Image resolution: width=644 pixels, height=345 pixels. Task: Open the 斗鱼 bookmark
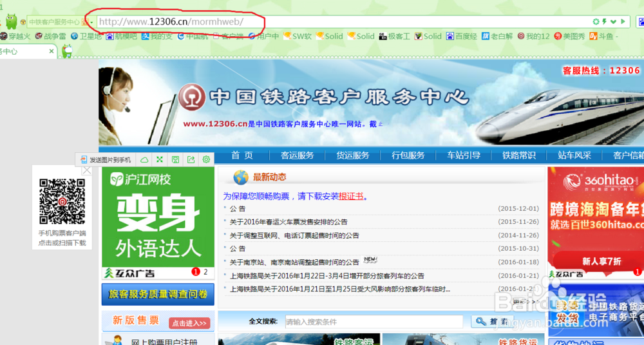[601, 36]
